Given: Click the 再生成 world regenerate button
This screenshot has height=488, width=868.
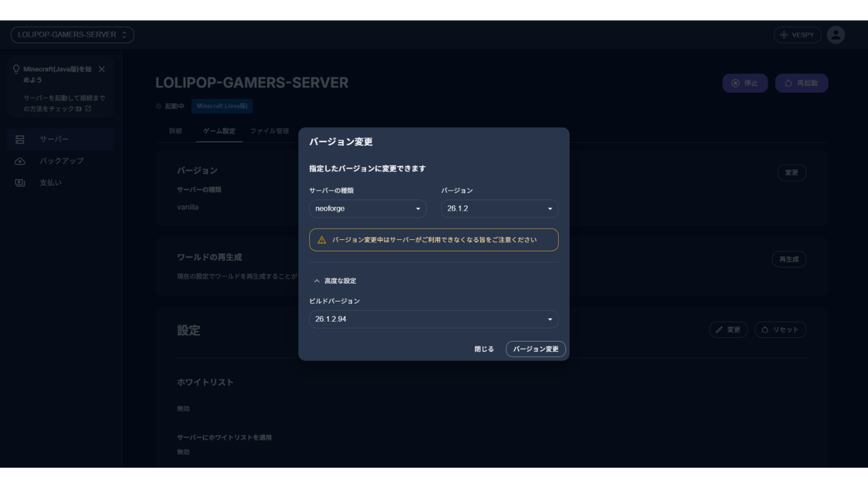Looking at the screenshot, I should pyautogui.click(x=789, y=259).
